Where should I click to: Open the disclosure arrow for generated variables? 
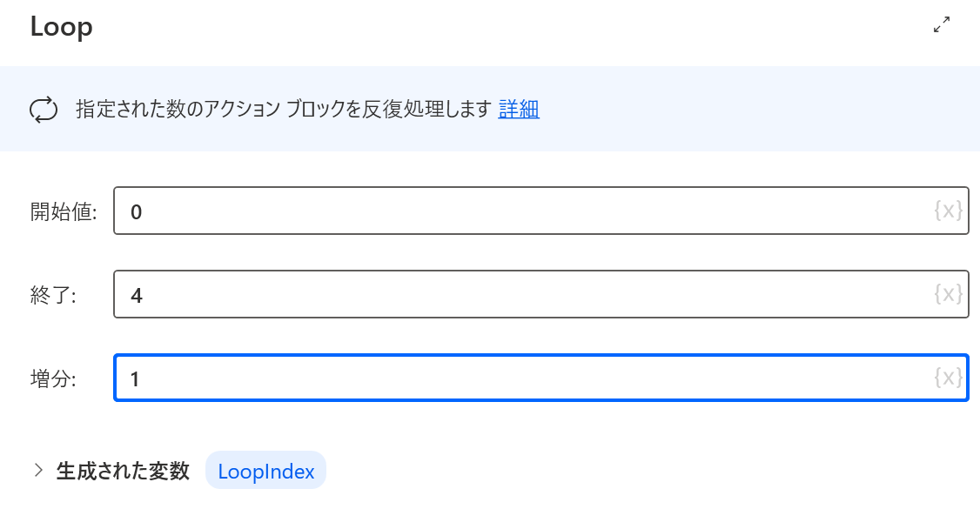point(38,470)
